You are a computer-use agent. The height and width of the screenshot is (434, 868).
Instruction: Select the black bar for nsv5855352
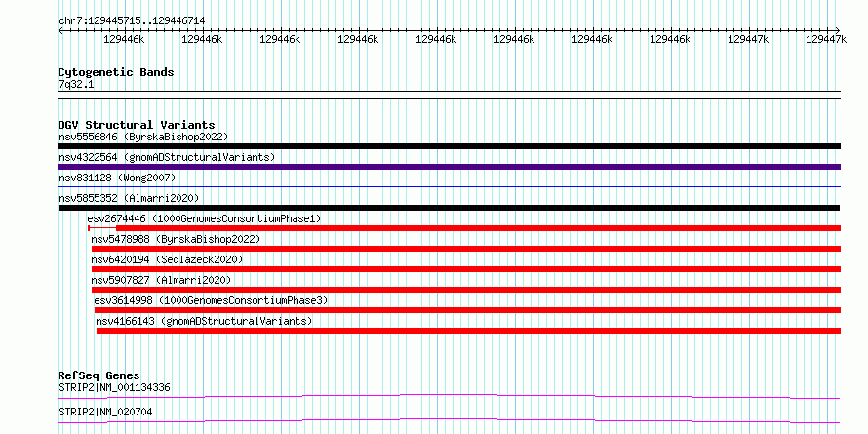pos(449,208)
